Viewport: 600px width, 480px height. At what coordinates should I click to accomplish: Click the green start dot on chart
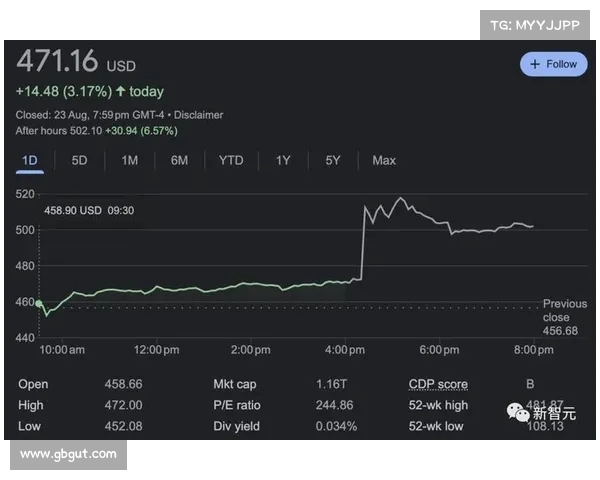(39, 303)
